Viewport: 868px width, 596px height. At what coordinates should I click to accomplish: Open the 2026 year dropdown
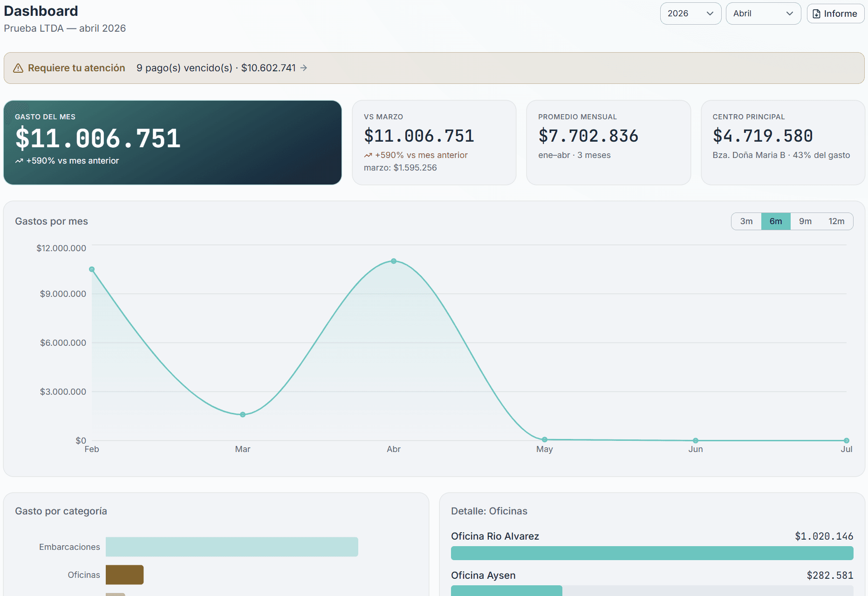(690, 14)
